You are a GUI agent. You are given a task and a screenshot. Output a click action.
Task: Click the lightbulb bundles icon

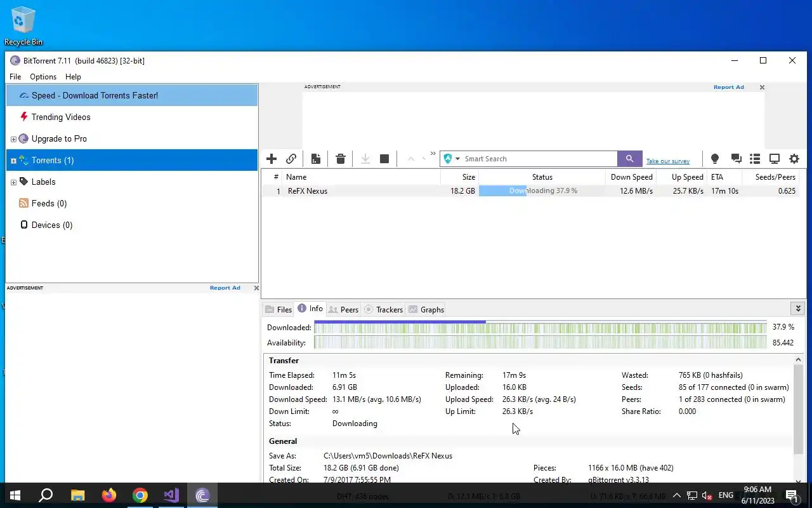tap(715, 159)
